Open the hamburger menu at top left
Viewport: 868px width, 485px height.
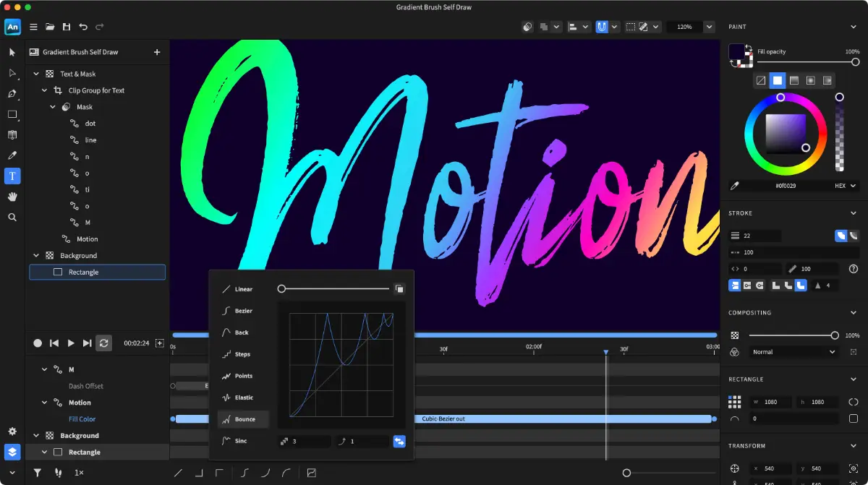(33, 26)
